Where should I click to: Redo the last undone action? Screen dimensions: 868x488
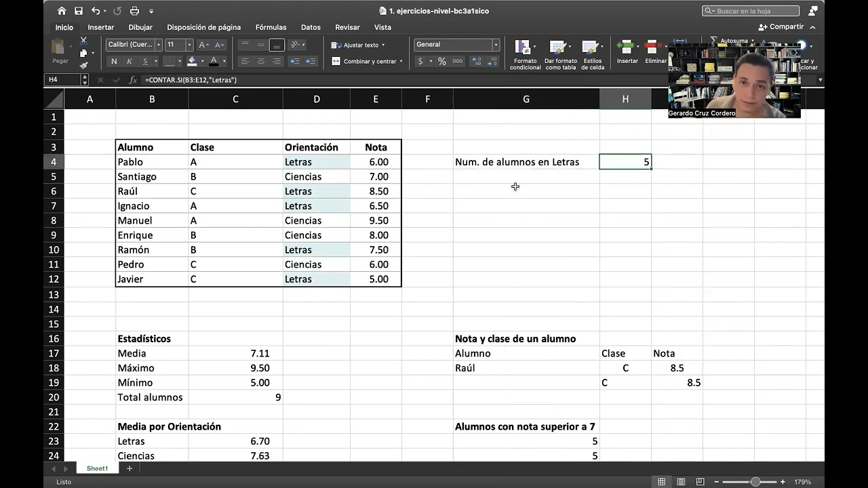tap(117, 11)
